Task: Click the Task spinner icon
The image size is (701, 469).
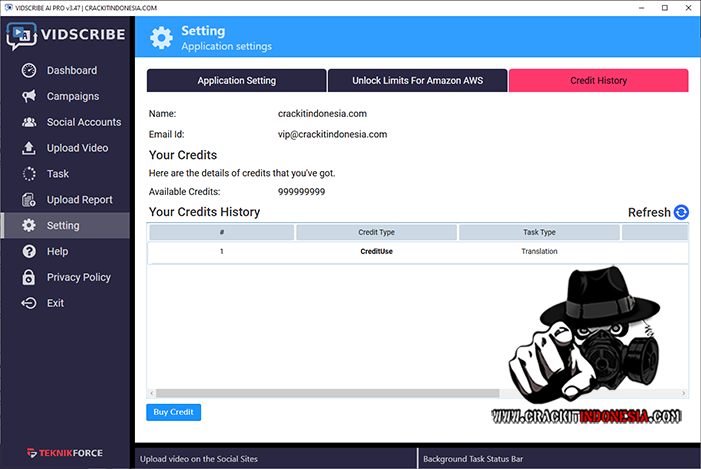Action: (29, 174)
